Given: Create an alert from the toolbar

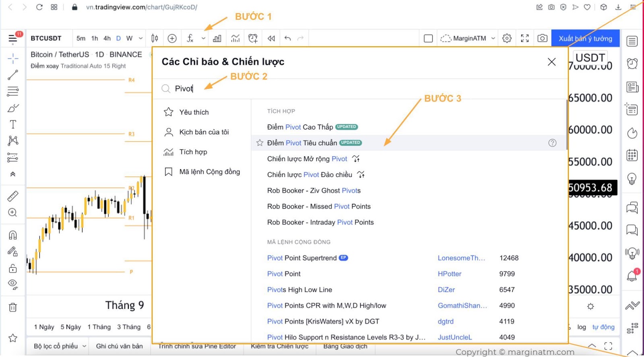Looking at the screenshot, I should [x=253, y=38].
